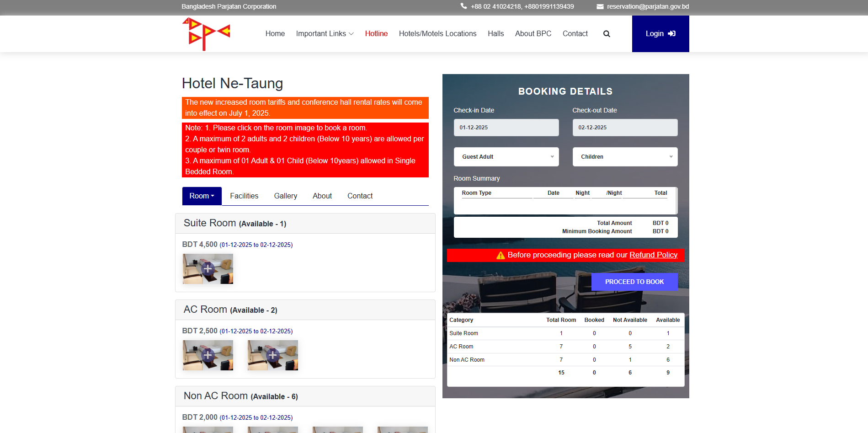Click the envelope email icon in top bar
Image resolution: width=868 pixels, height=433 pixels.
click(x=600, y=6)
